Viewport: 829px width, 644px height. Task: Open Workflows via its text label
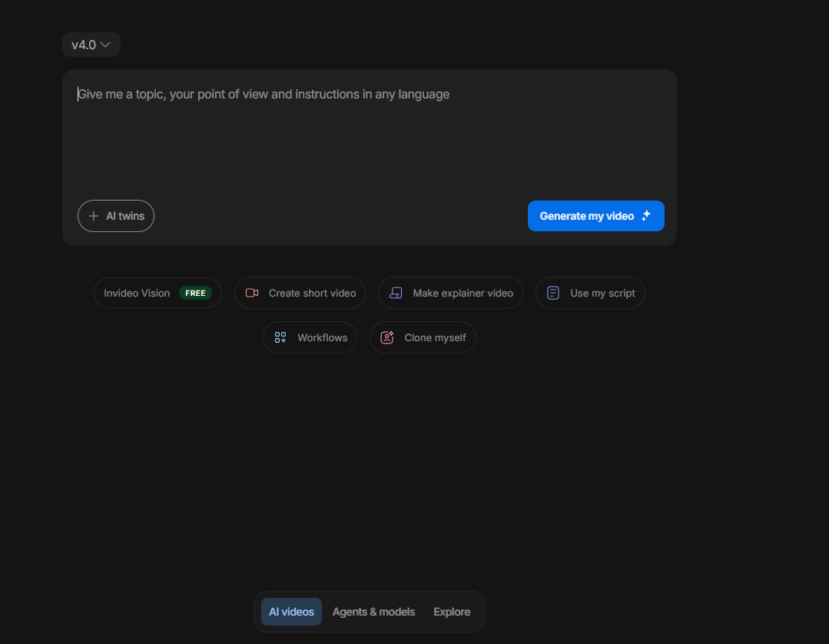pos(322,337)
